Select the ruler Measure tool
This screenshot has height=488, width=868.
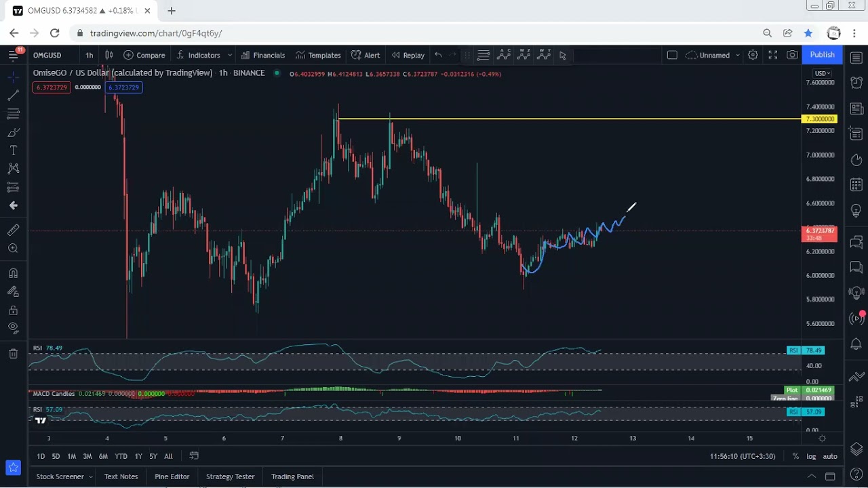click(x=13, y=230)
